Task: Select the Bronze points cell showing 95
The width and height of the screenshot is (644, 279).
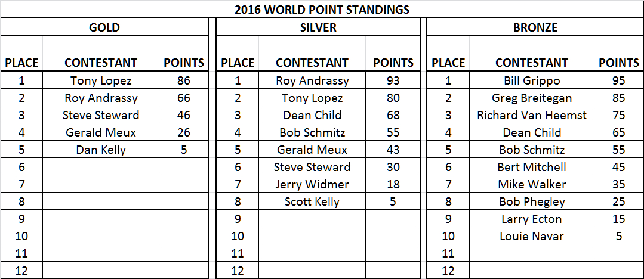Action: (619, 80)
